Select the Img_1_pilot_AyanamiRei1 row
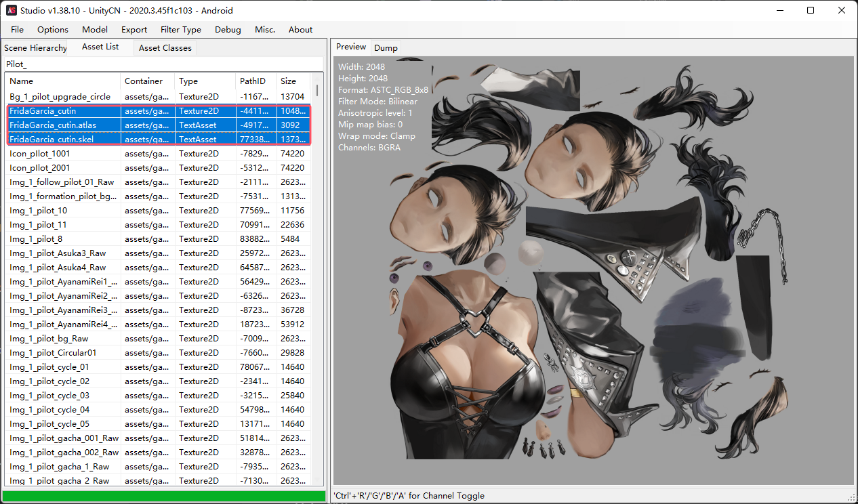Viewport: 858px width, 504px height. pos(158,282)
